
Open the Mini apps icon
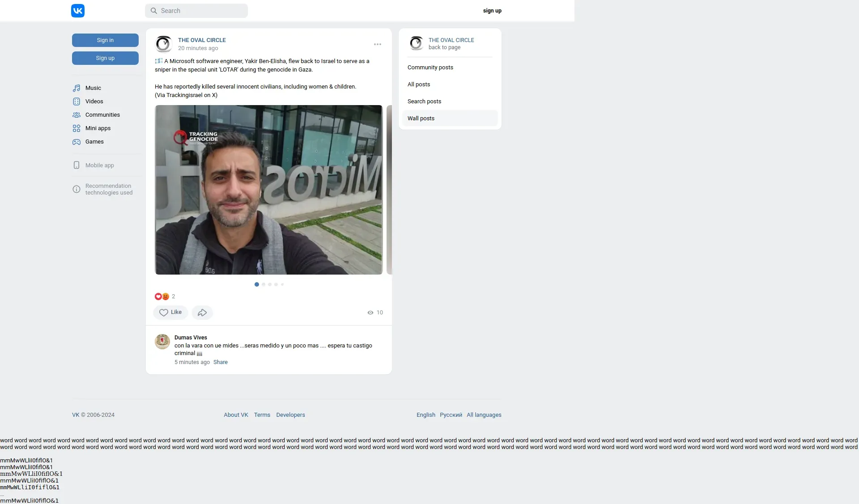tap(77, 128)
